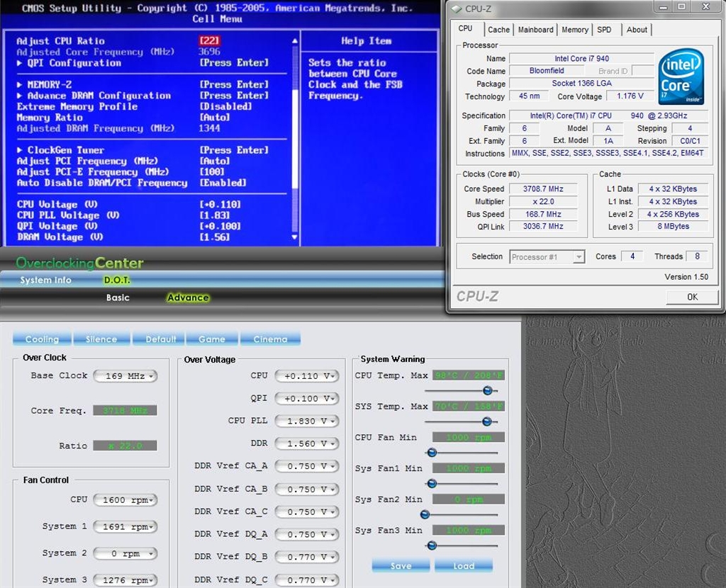Open the System 1 fan speed dropdown
The width and height of the screenshot is (726, 588).
[x=125, y=527]
